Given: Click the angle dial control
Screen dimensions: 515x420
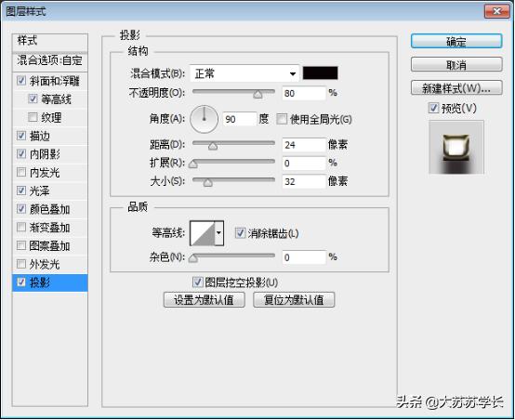Looking at the screenshot, I should 204,119.
